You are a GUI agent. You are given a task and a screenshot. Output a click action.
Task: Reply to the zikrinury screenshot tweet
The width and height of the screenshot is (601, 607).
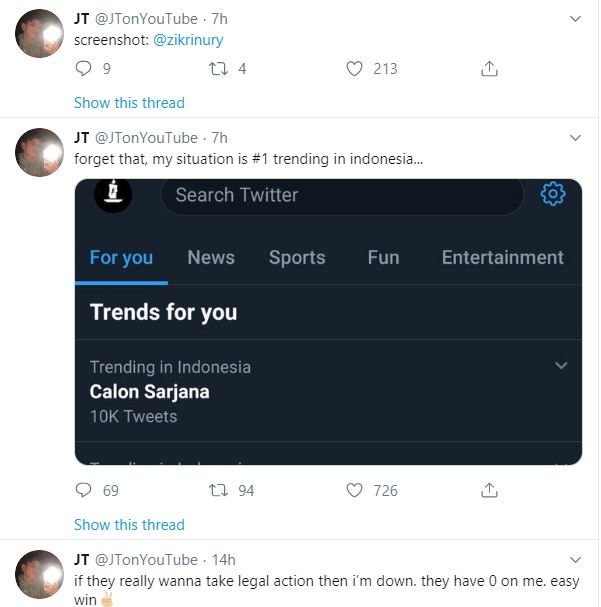(x=83, y=69)
